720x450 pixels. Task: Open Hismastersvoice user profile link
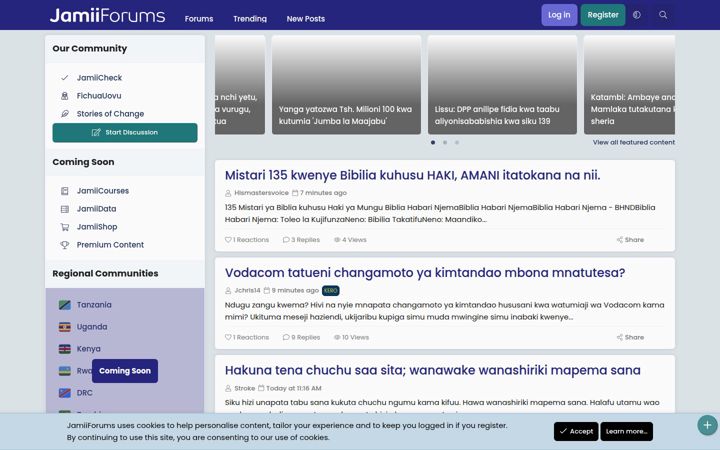(261, 193)
